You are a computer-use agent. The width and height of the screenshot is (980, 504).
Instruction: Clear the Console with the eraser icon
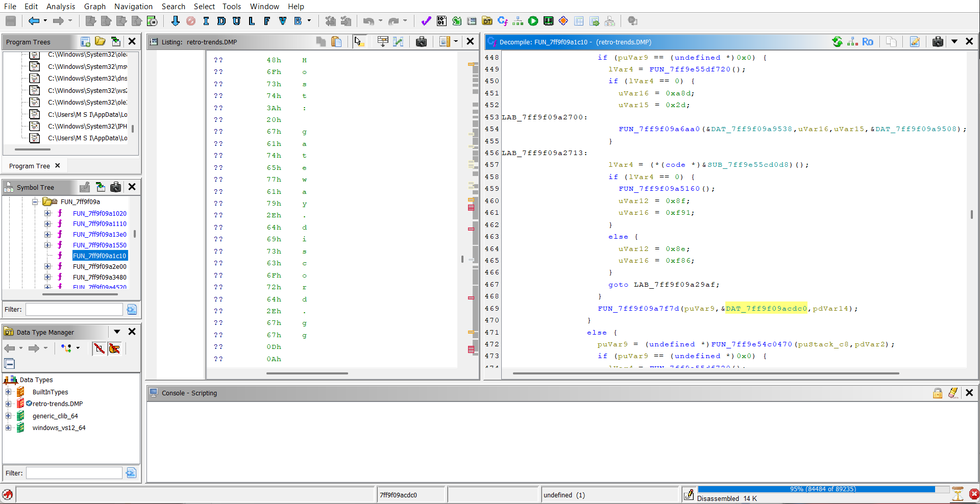click(953, 393)
